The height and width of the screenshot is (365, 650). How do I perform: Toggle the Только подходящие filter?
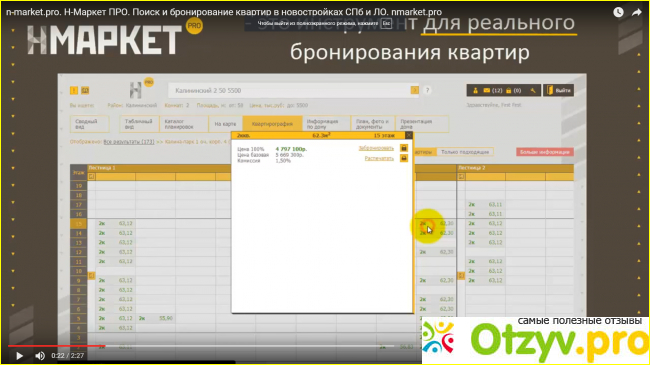coord(465,152)
